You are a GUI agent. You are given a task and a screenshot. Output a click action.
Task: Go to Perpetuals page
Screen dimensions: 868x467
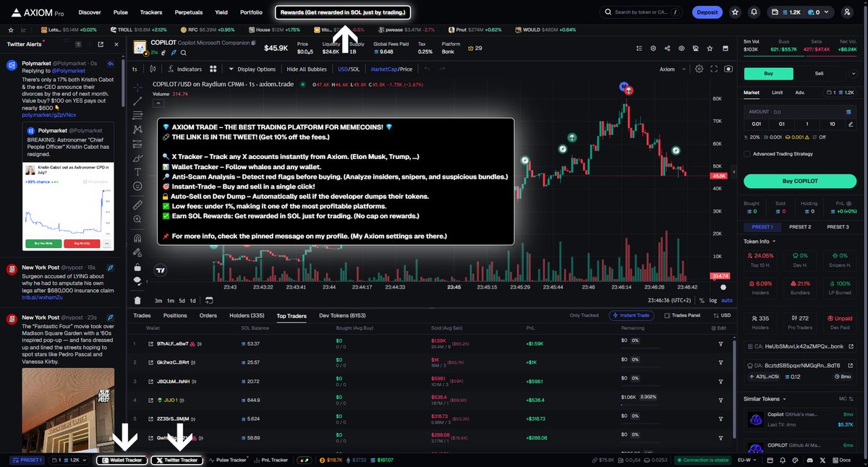188,12
